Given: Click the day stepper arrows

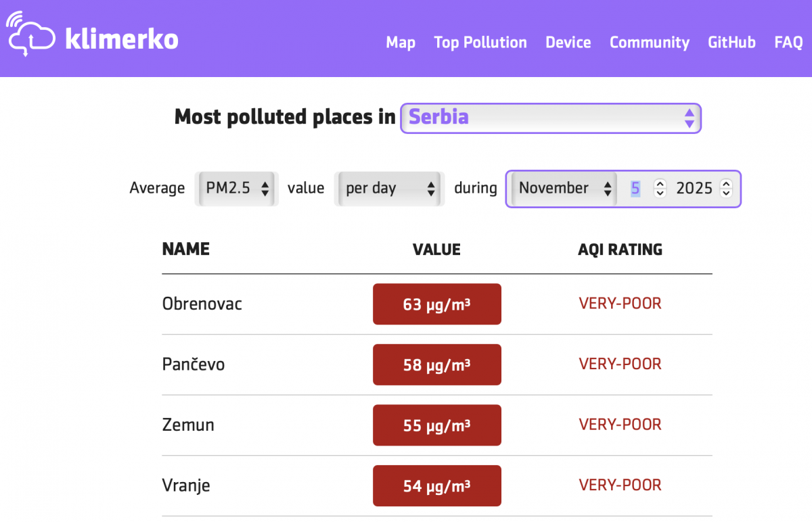Looking at the screenshot, I should pyautogui.click(x=660, y=189).
